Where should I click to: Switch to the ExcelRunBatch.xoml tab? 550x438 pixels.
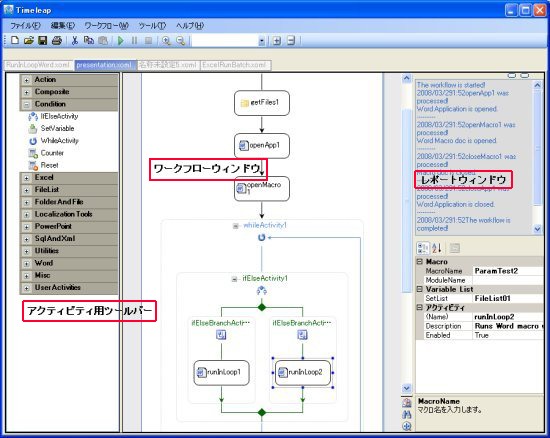(x=235, y=65)
